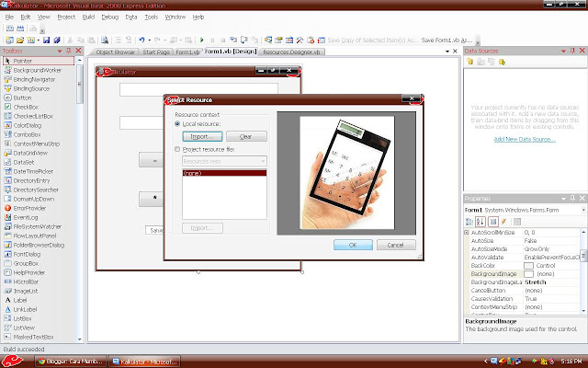Click the Properties view icon in Properties panel

[493, 222]
